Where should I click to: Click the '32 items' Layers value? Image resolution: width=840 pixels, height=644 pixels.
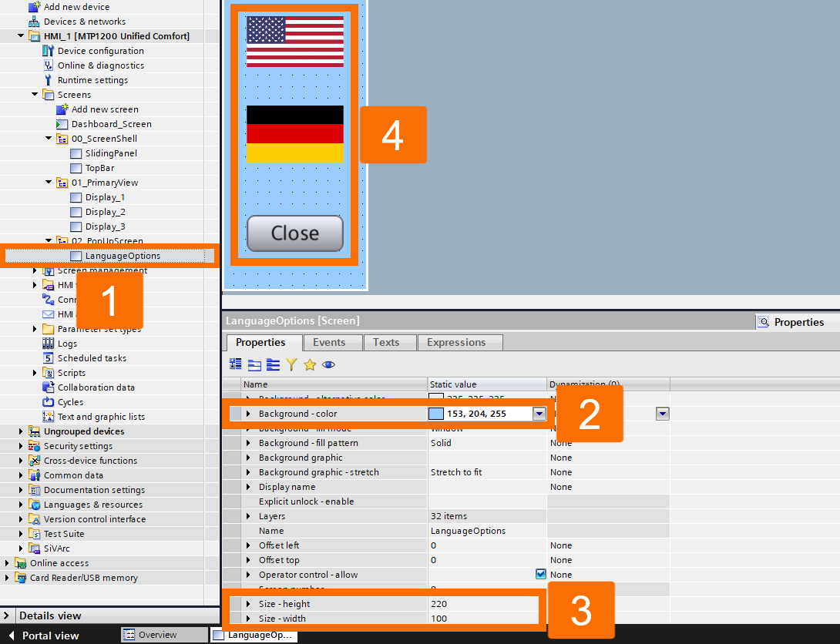click(x=449, y=516)
